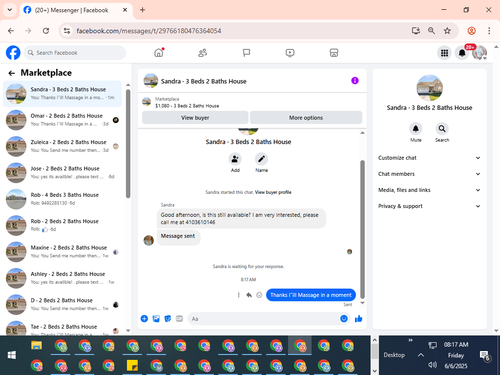Open the $1,080 3 Beds 2 Baths listing link
500x375 pixels.
pos(187,106)
